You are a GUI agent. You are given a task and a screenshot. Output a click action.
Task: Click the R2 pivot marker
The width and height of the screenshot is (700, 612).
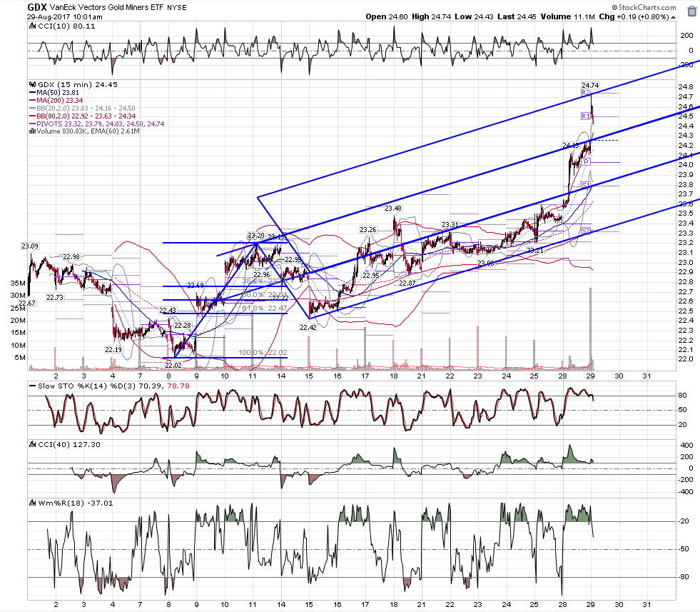point(586,93)
